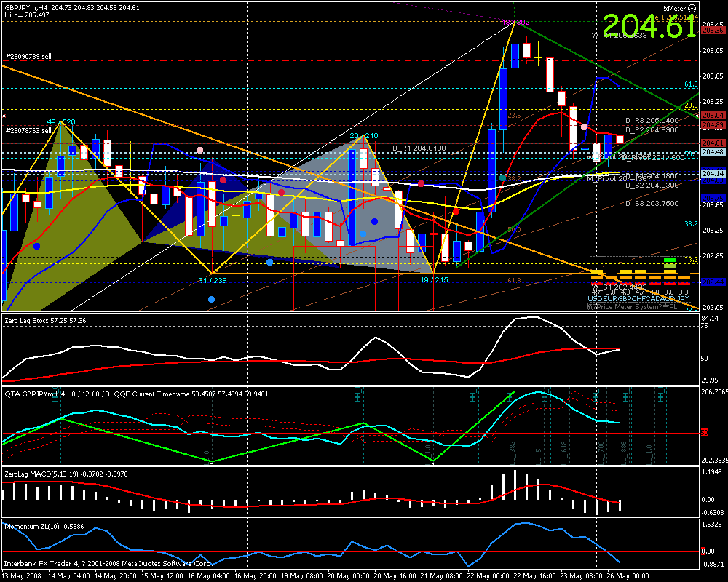Select the #23090739 sell order label
The width and height of the screenshot is (728, 582).
click(28, 56)
